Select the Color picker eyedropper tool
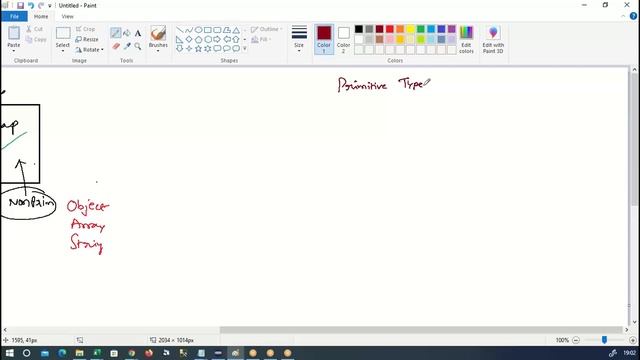 (127, 46)
